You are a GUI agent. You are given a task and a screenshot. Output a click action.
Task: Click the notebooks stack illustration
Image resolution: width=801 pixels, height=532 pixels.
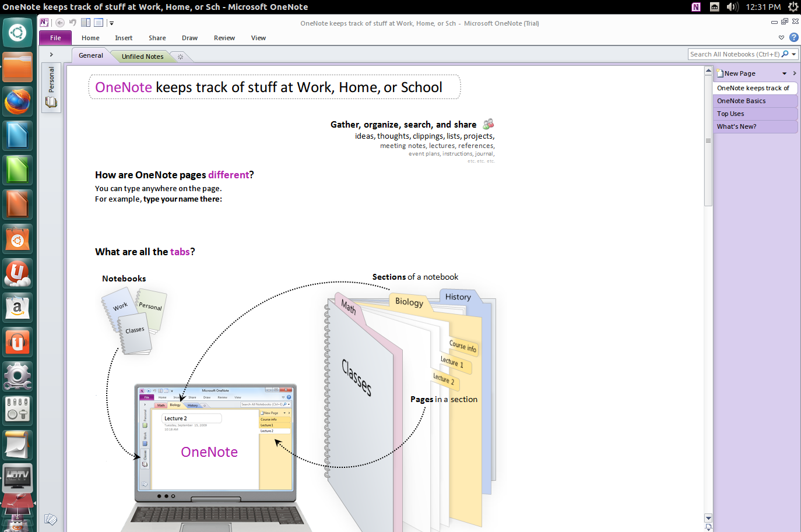coord(133,320)
